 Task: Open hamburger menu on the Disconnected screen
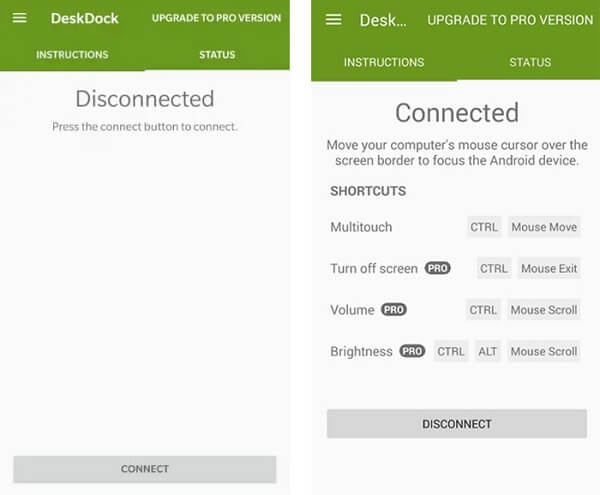click(20, 18)
